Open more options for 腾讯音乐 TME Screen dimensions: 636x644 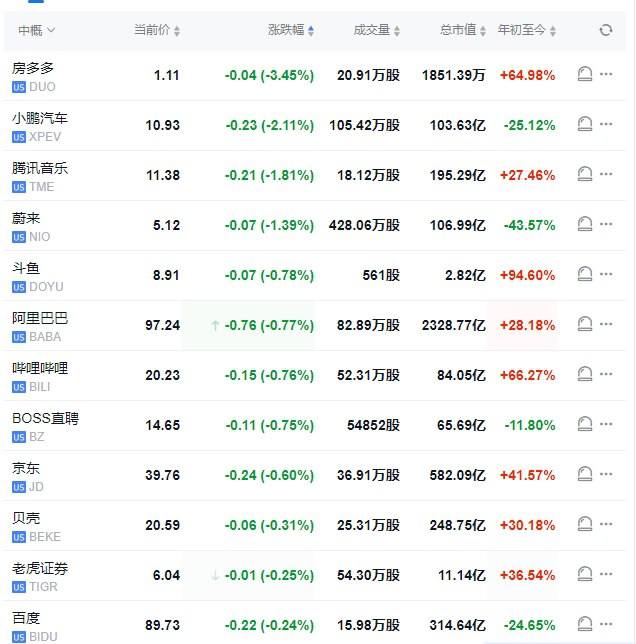(606, 174)
